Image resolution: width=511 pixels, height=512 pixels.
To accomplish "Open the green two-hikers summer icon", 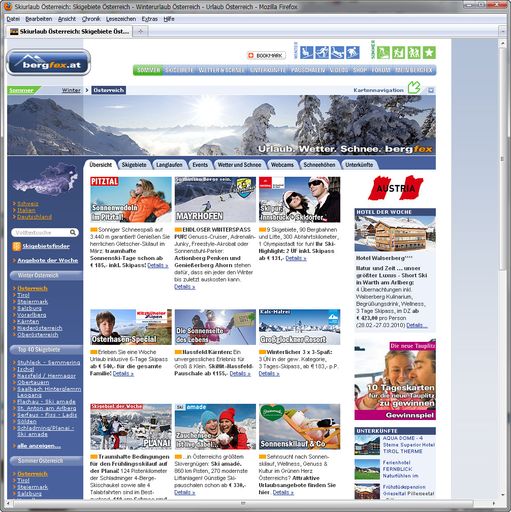I will point(414,52).
